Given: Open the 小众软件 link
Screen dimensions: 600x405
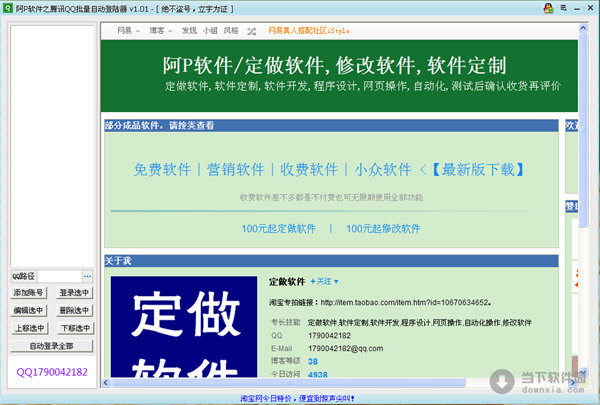Looking at the screenshot, I should 383,169.
